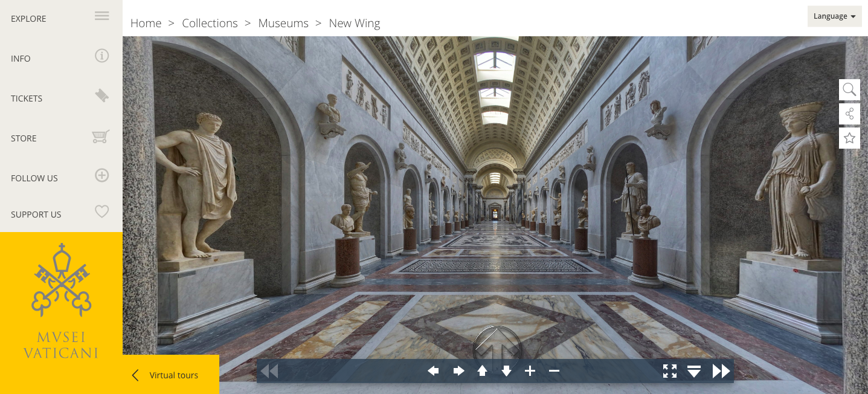Screen dimensions: 868x394
Task: Expand the Explore hamburger menu
Action: click(101, 16)
